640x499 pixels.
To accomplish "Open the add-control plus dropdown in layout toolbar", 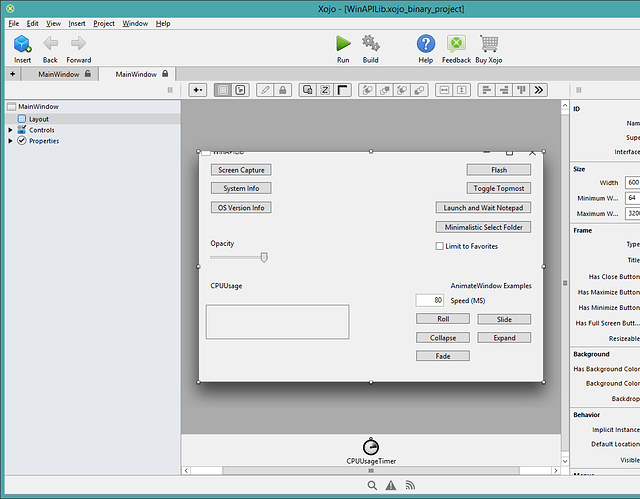I will [198, 90].
